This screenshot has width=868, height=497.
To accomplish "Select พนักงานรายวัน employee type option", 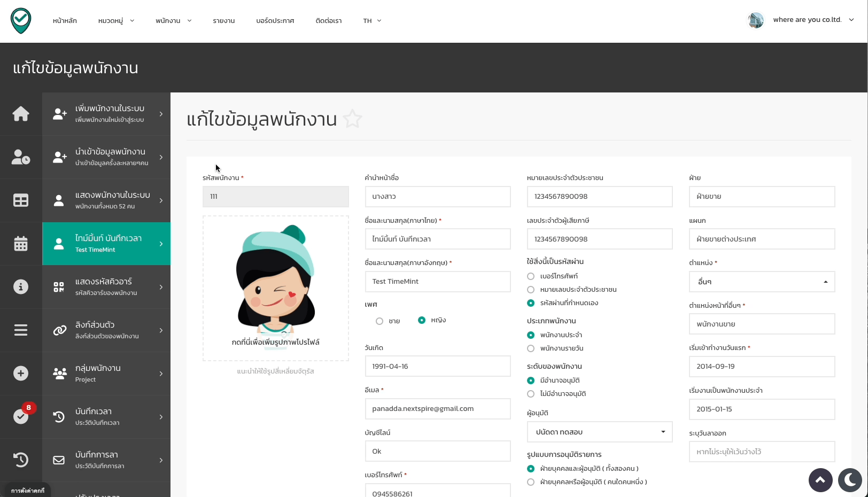I will (531, 348).
